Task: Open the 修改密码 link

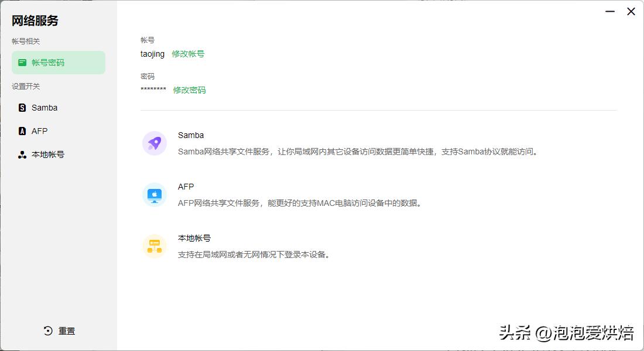Action: [189, 91]
